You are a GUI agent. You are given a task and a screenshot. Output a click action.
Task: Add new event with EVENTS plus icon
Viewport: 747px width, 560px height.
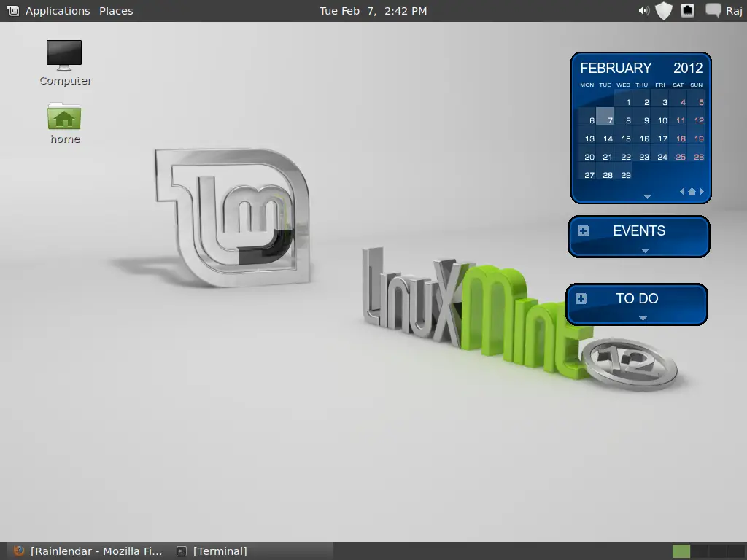[583, 231]
